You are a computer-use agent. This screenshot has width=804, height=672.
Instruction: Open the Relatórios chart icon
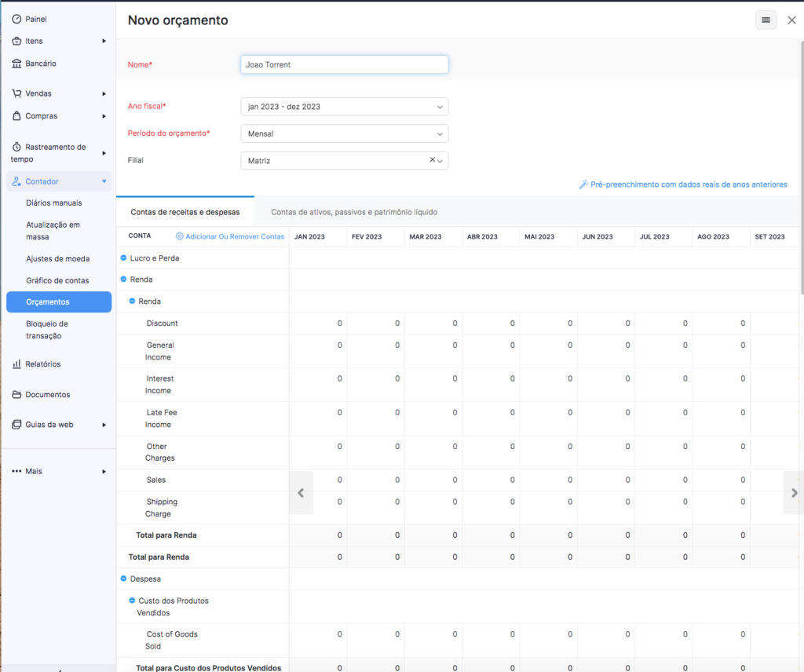(x=16, y=364)
